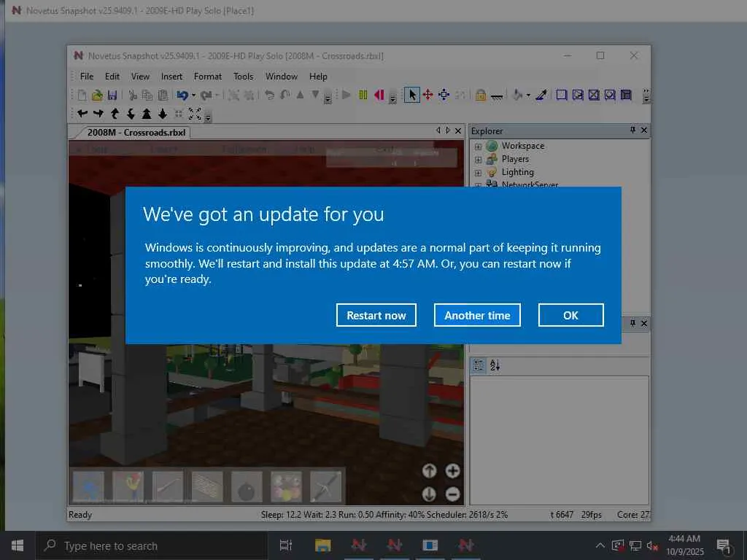Image resolution: width=747 pixels, height=560 pixels.
Task: Open the Insert menu
Action: [171, 76]
